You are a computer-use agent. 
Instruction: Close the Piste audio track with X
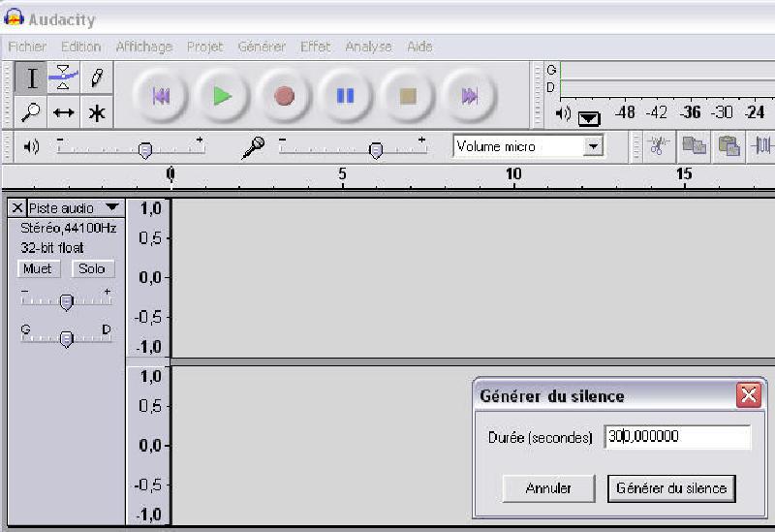[17, 207]
